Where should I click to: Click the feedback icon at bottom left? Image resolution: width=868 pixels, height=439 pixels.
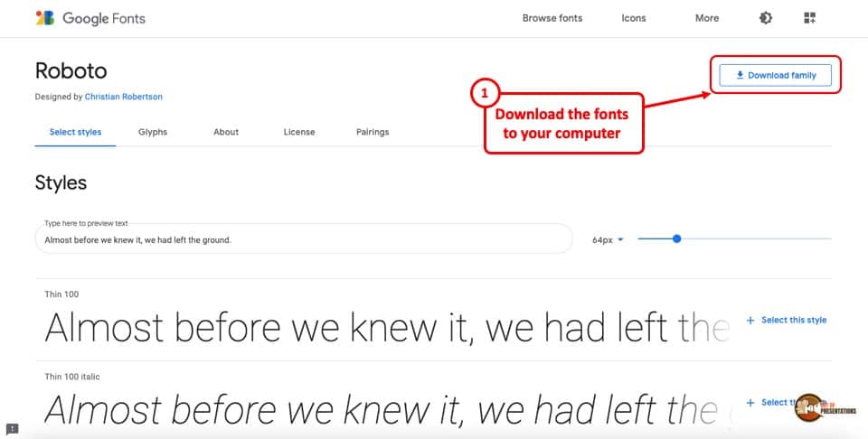click(x=12, y=428)
